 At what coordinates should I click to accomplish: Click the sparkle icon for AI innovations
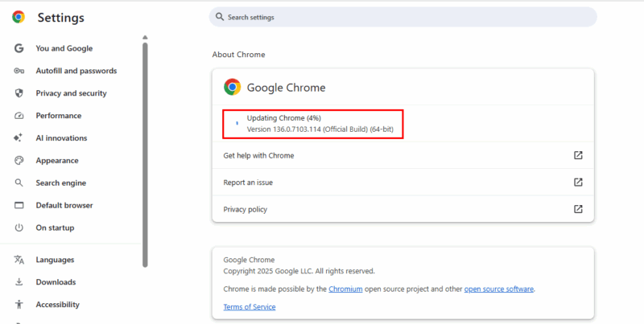tap(18, 137)
